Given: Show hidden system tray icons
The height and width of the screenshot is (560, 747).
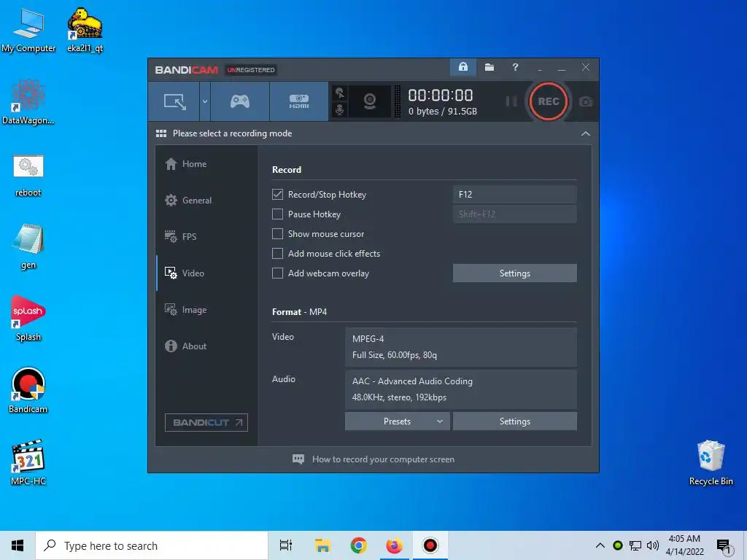Looking at the screenshot, I should tap(600, 545).
